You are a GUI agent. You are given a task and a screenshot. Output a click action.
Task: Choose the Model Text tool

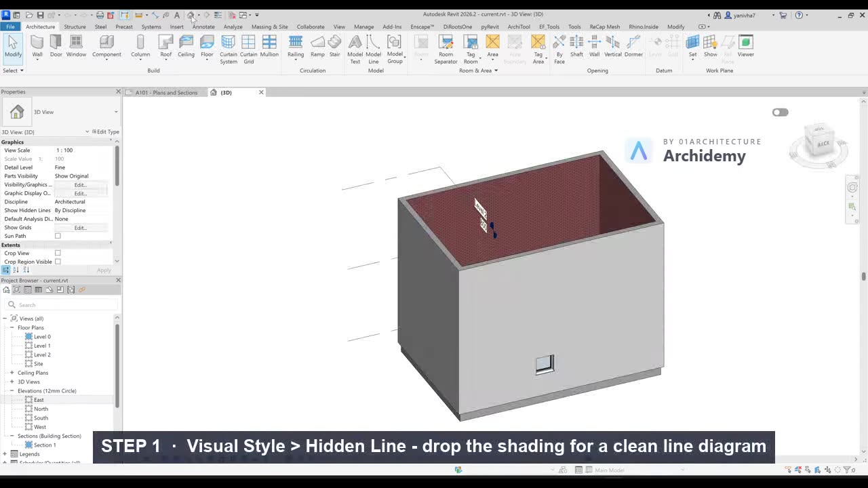click(355, 49)
